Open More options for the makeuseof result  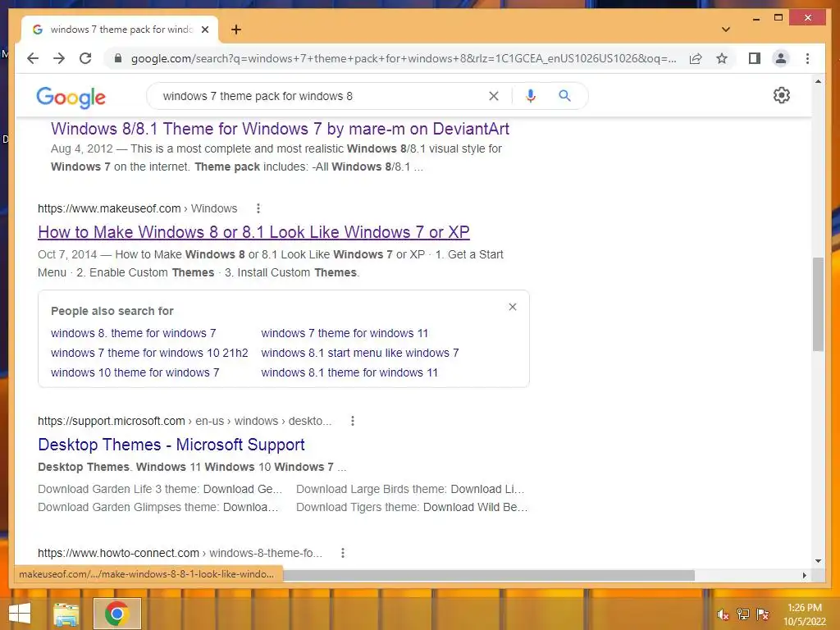258,208
